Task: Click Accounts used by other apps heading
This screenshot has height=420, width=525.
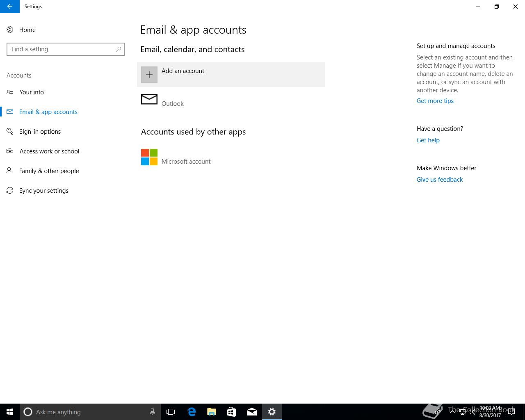Action: pos(193,132)
